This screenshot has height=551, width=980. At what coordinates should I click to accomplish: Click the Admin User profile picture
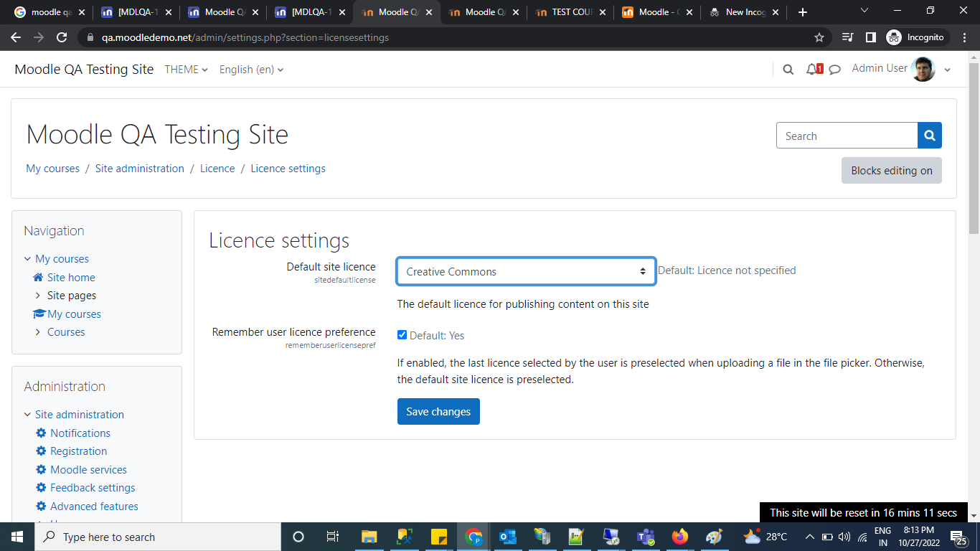click(x=923, y=69)
